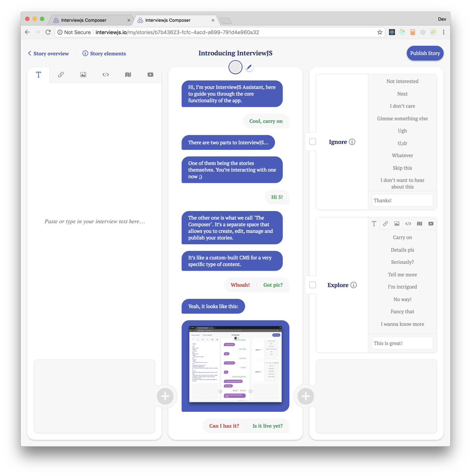Click the story thumbnail screenshot in the chat
The width and height of the screenshot is (471, 476).
pyautogui.click(x=235, y=366)
